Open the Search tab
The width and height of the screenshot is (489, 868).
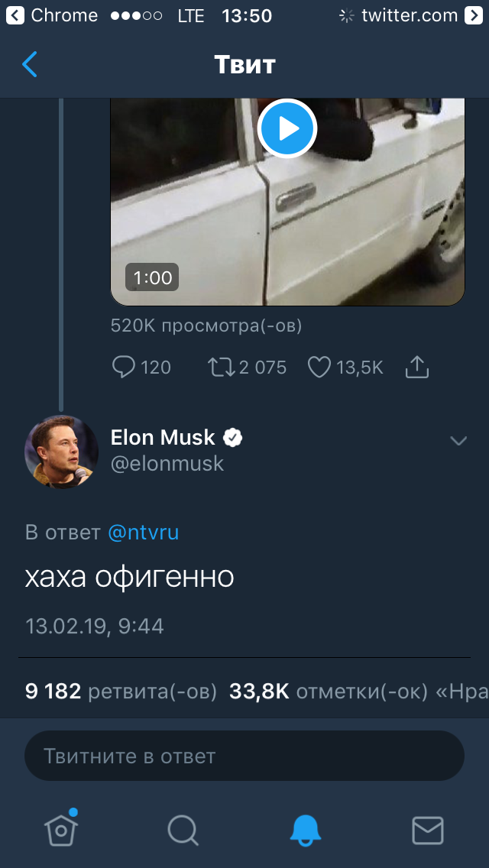[x=183, y=829]
